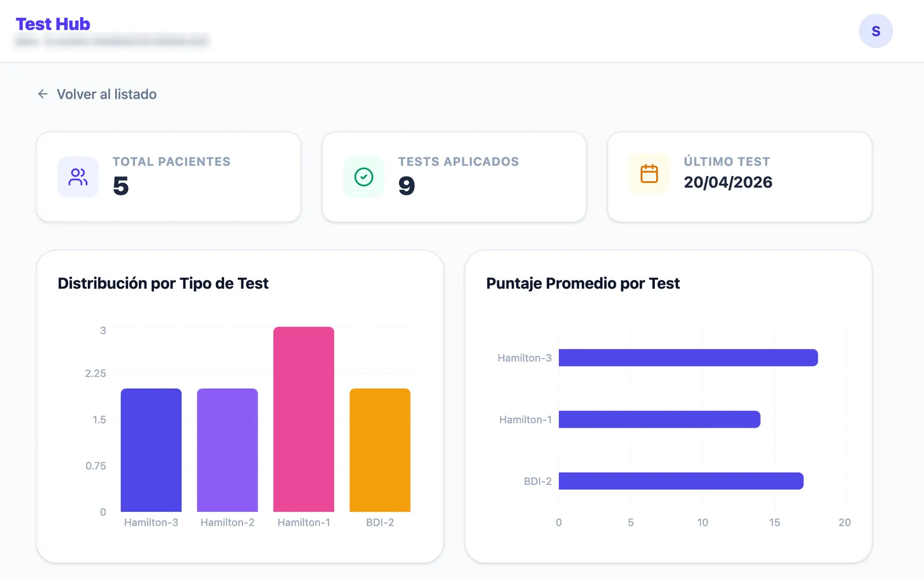Click the 0.75 tick on distribution chart
Image resolution: width=924 pixels, height=580 pixels.
(x=96, y=466)
